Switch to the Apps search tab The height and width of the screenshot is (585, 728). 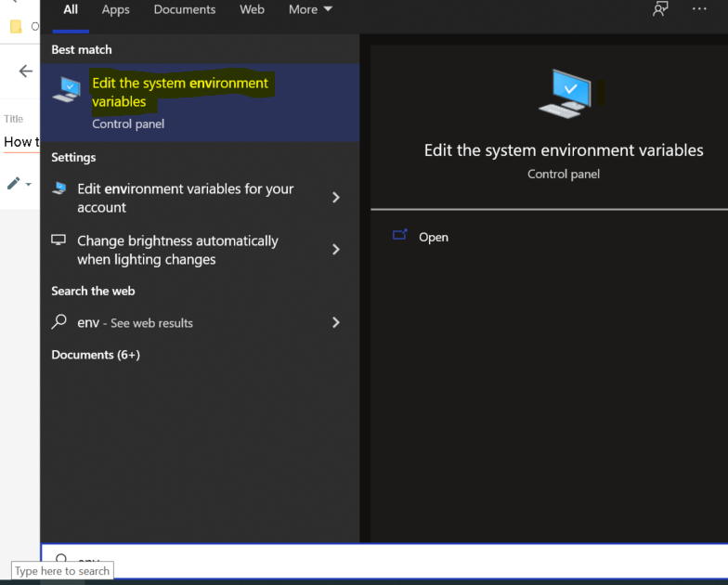click(115, 9)
